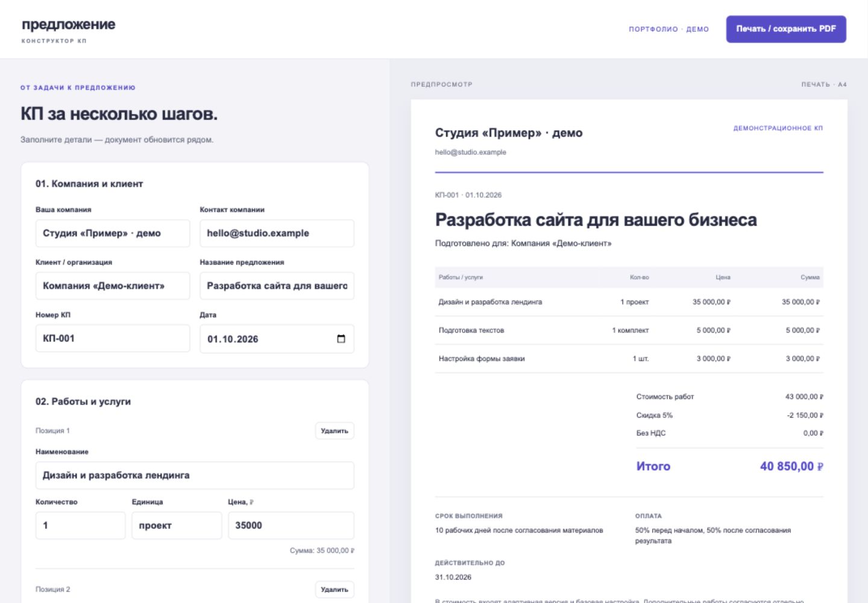Edit the Единица field containing проект
This screenshot has height=603, width=868.
coord(177,525)
